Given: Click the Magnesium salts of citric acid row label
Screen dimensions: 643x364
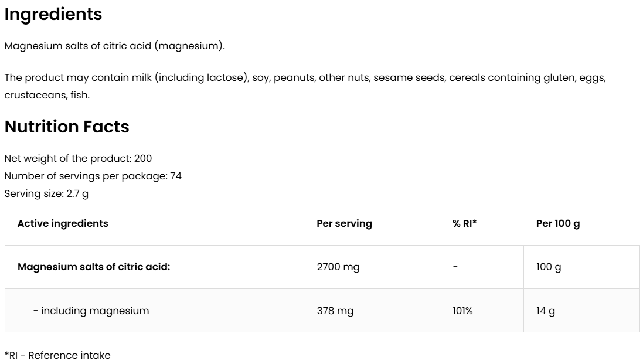Looking at the screenshot, I should tap(94, 267).
